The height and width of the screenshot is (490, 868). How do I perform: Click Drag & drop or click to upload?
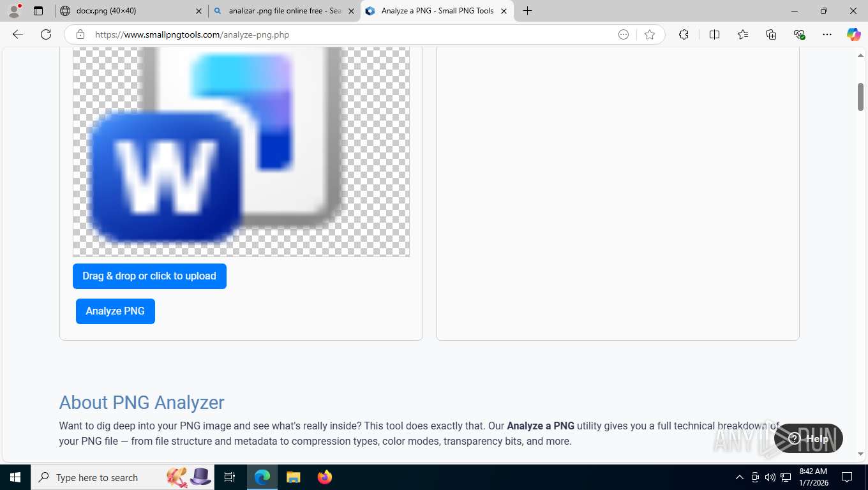pyautogui.click(x=149, y=276)
